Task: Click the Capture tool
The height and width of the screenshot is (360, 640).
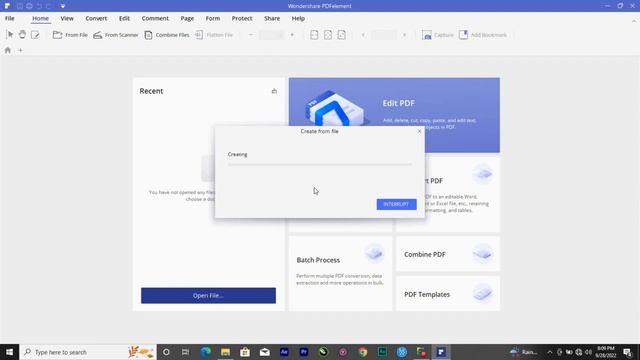Action: pyautogui.click(x=438, y=35)
